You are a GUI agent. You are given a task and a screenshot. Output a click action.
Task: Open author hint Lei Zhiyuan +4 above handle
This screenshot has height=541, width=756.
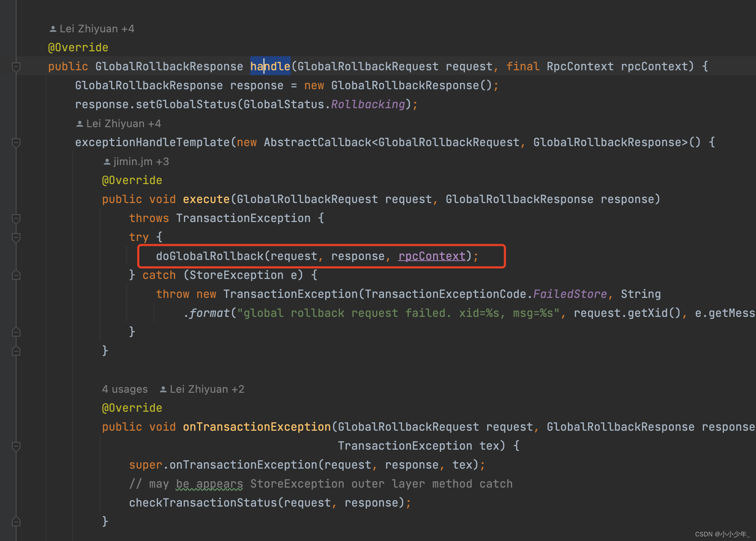tap(92, 29)
